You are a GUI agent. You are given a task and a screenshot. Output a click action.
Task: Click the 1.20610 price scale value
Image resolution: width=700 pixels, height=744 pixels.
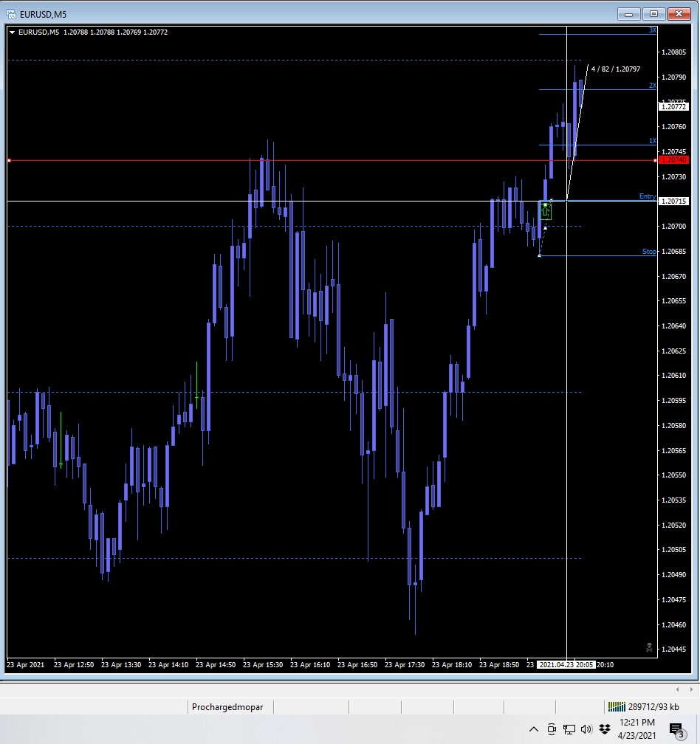coord(673,375)
